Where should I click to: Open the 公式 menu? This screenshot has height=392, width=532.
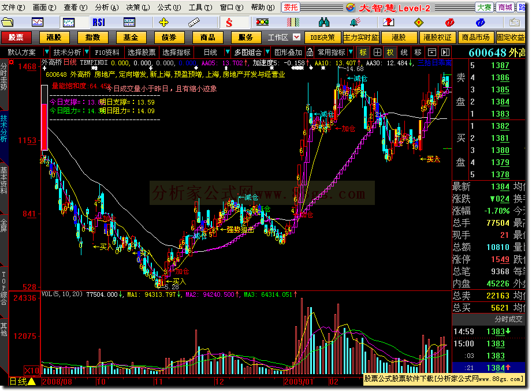pyautogui.click(x=169, y=7)
